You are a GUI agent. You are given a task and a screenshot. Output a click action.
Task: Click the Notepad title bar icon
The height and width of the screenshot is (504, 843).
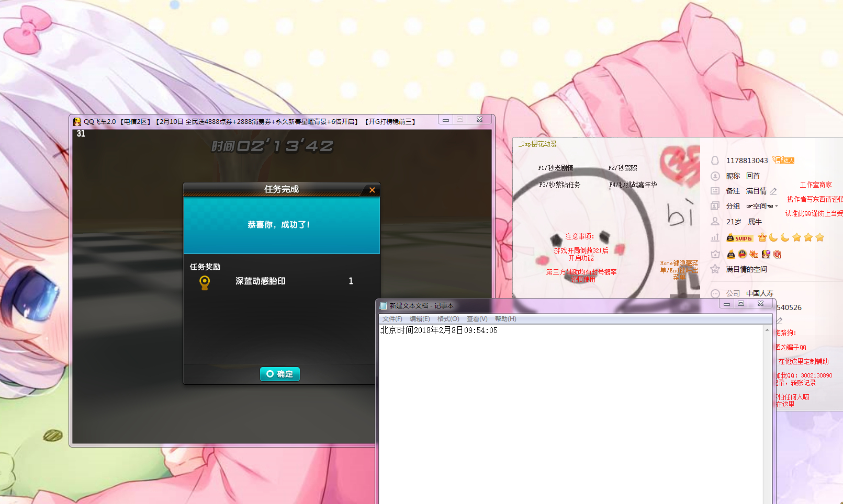click(383, 305)
